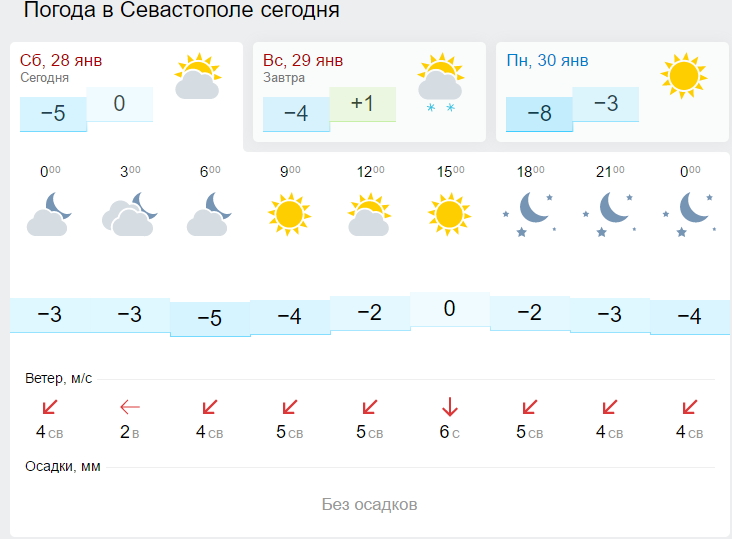Image resolution: width=732 pixels, height=539 pixels.
Task: Click the Без осадков text
Action: pyautogui.click(x=369, y=504)
